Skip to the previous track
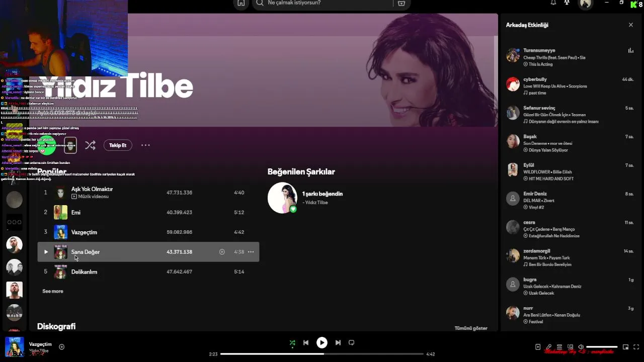The image size is (644, 362). [306, 343]
